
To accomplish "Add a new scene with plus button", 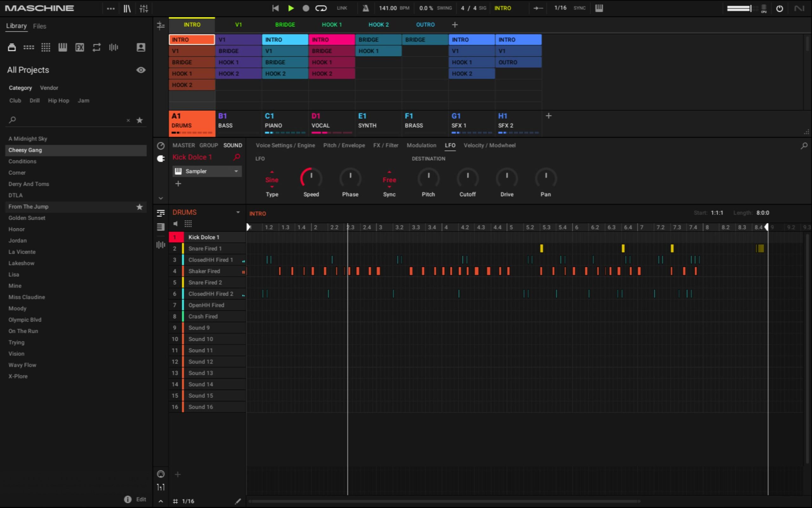I will [455, 24].
